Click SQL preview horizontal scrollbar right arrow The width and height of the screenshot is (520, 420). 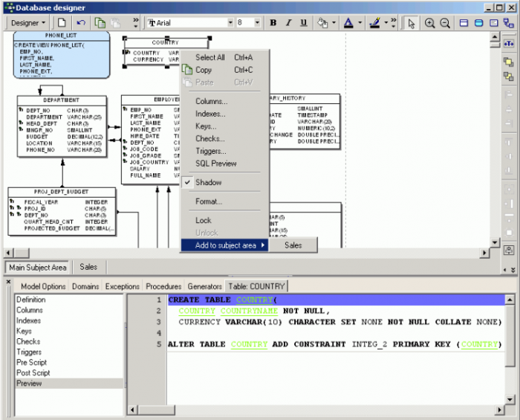[499, 410]
